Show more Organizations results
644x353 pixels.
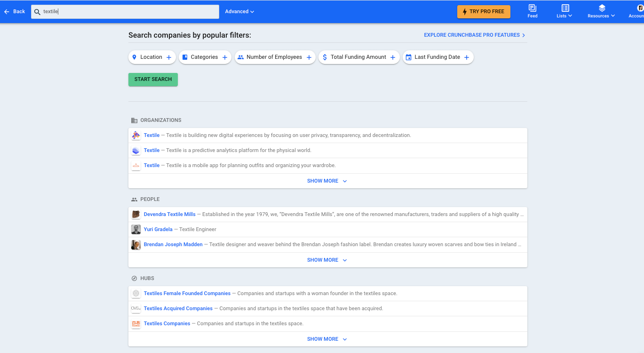click(327, 181)
